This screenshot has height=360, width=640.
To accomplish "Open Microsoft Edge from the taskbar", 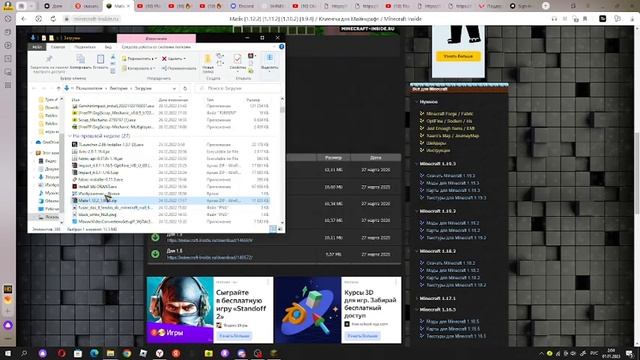I will (94, 353).
